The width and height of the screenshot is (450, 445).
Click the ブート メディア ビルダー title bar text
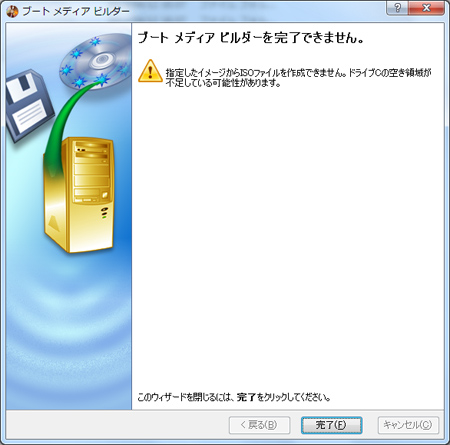(76, 11)
